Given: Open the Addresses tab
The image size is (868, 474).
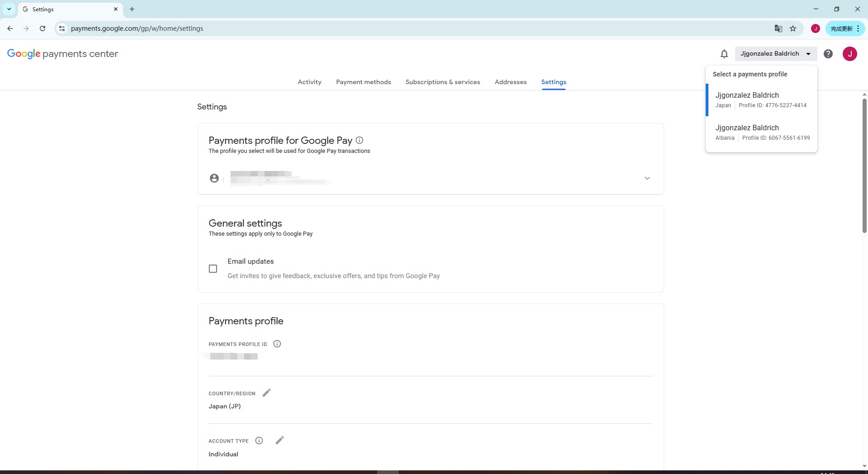Looking at the screenshot, I should pos(511,82).
